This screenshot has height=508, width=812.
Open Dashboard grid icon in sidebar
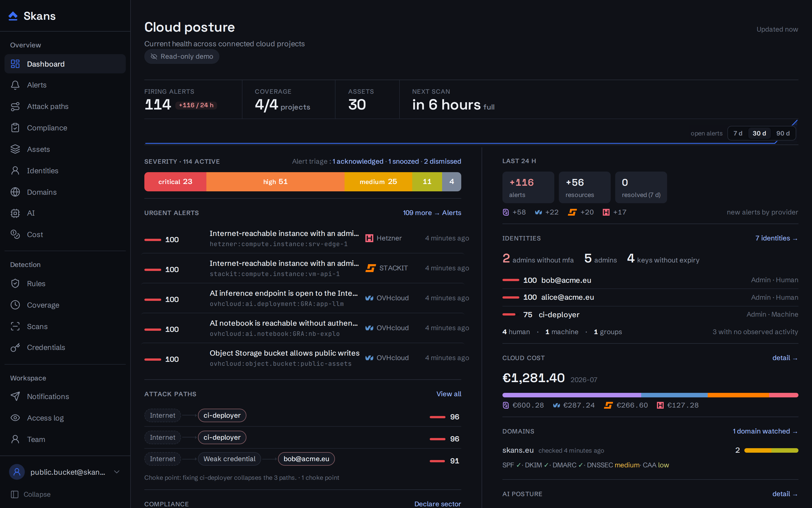[x=15, y=64]
